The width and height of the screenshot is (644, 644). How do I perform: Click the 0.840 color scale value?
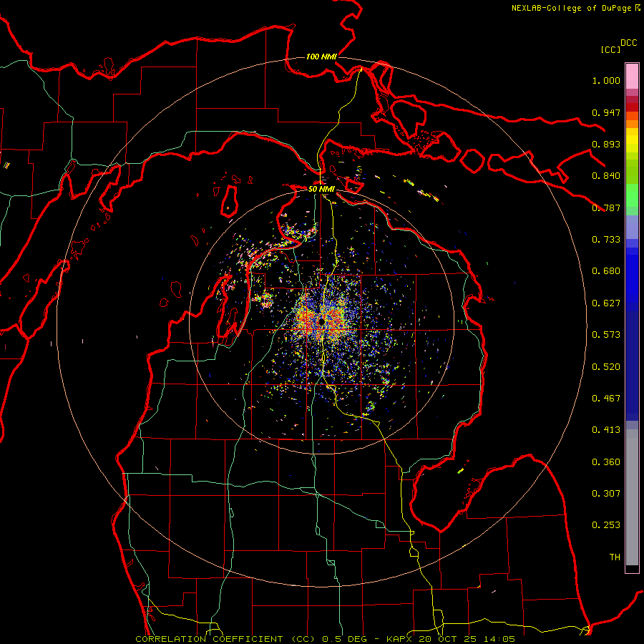pyautogui.click(x=606, y=176)
